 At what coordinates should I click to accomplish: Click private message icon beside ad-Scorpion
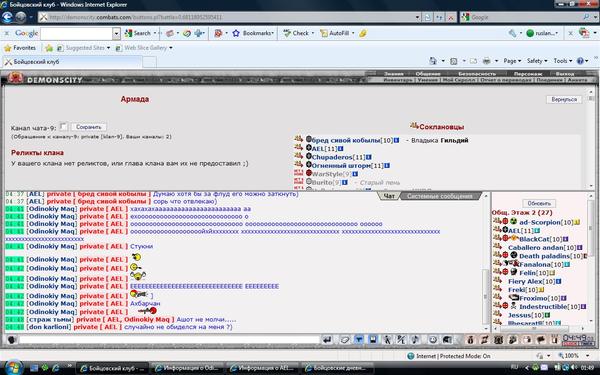click(x=497, y=221)
